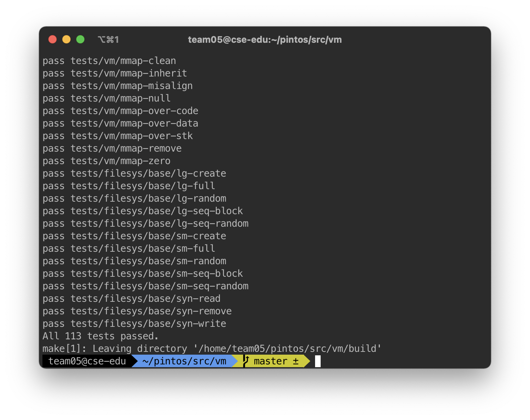
Task: Click the line 'pass tests/filesys/base/sm-seq-block'
Action: [143, 274]
